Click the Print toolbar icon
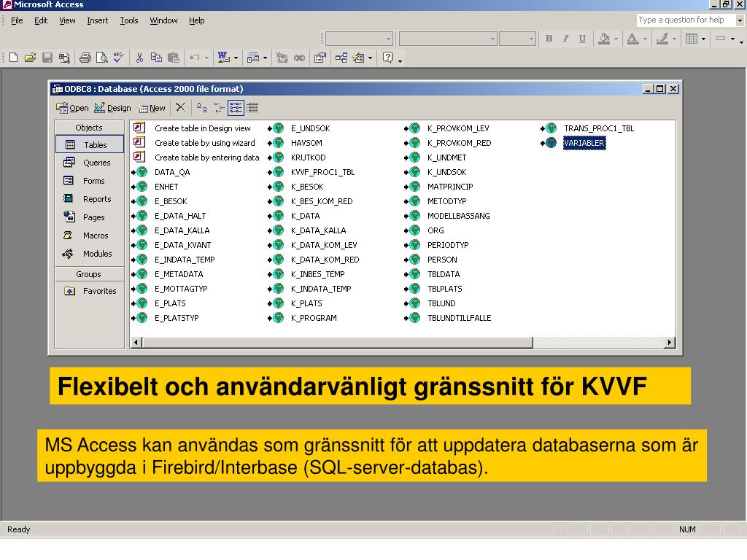 tap(85, 58)
